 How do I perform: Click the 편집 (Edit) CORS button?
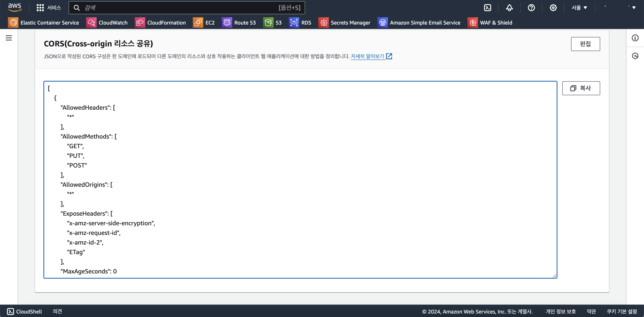click(x=585, y=44)
